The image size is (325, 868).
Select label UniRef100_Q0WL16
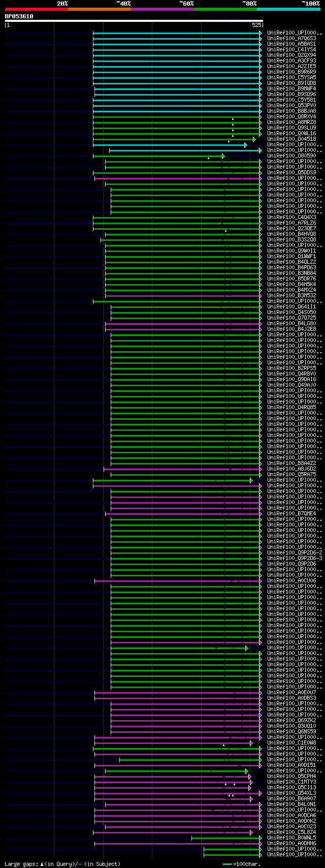point(291,133)
